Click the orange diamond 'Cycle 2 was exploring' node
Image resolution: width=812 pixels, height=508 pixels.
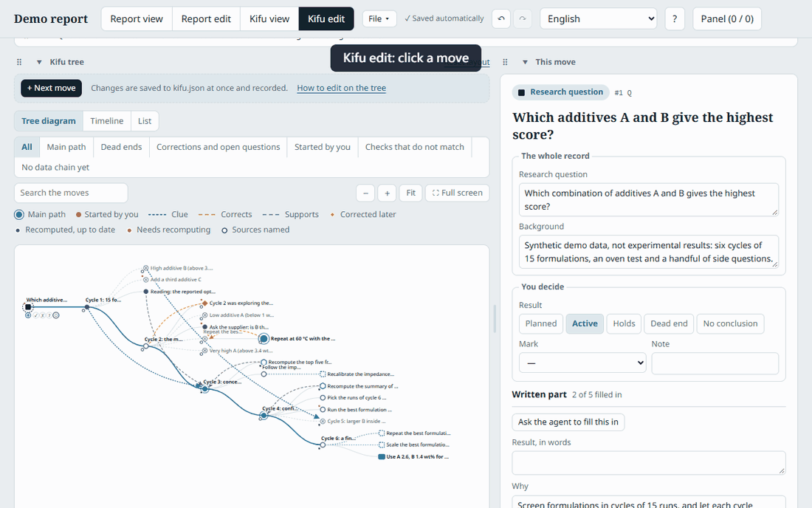205,303
